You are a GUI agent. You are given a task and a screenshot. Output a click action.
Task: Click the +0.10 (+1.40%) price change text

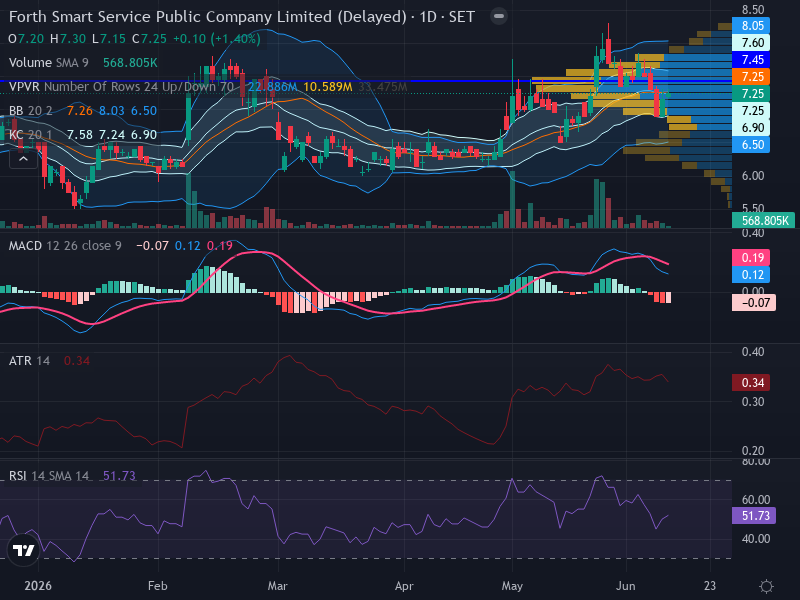pos(217,39)
